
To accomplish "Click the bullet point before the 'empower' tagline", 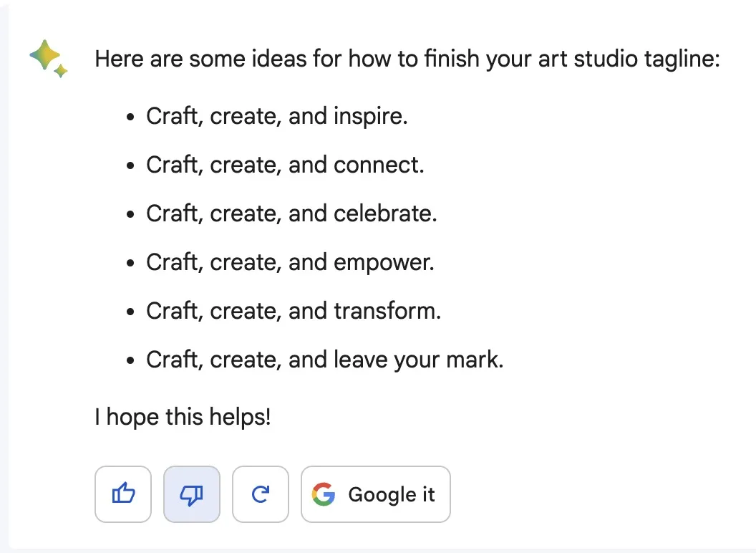I will [130, 264].
